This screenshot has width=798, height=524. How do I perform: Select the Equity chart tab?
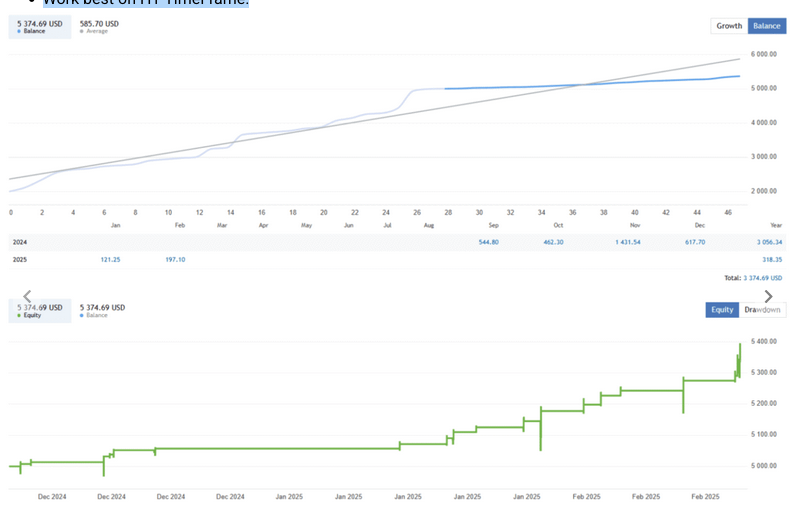tap(722, 310)
